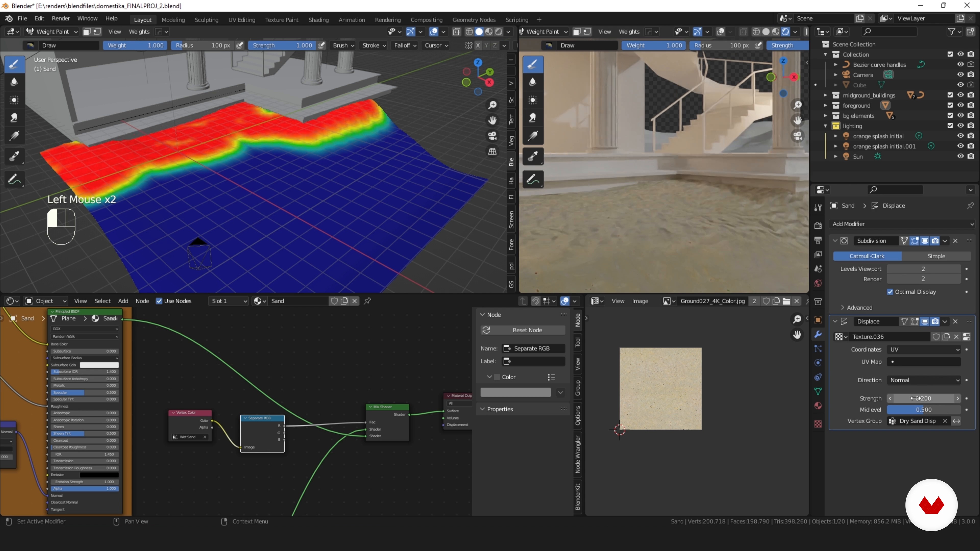Viewport: 980px width, 551px height.
Task: Hide the Camera object via eye icon
Action: [x=961, y=74]
